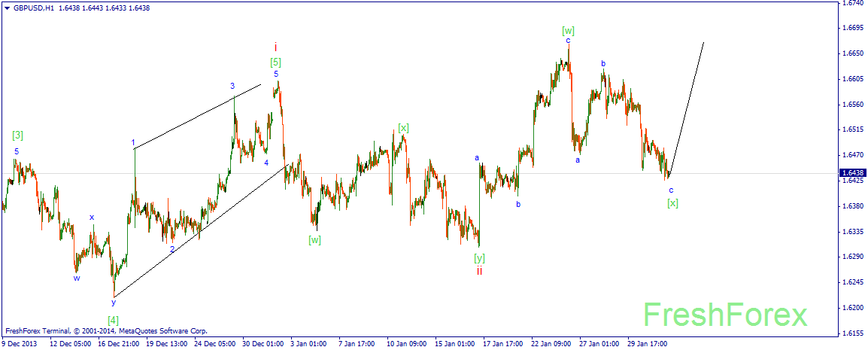Select the green [5] wave label
This screenshot has width=868, height=350.
tap(276, 62)
